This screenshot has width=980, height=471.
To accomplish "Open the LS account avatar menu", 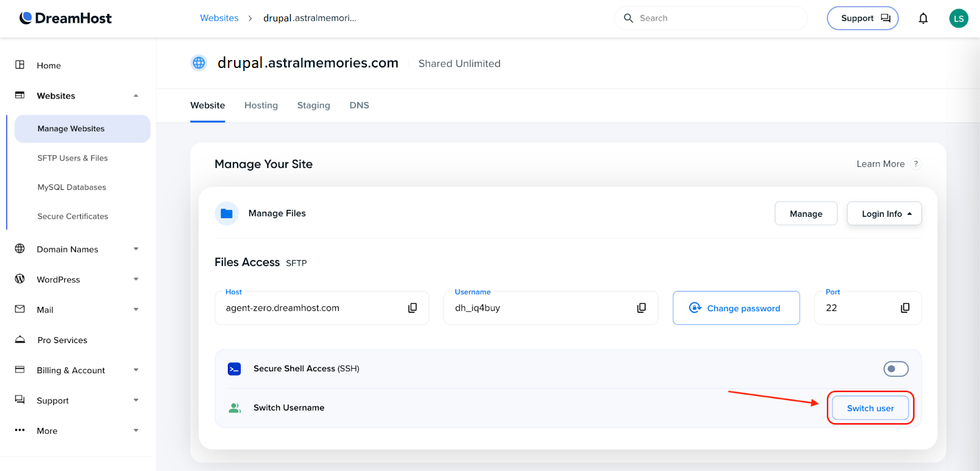I will pos(959,18).
